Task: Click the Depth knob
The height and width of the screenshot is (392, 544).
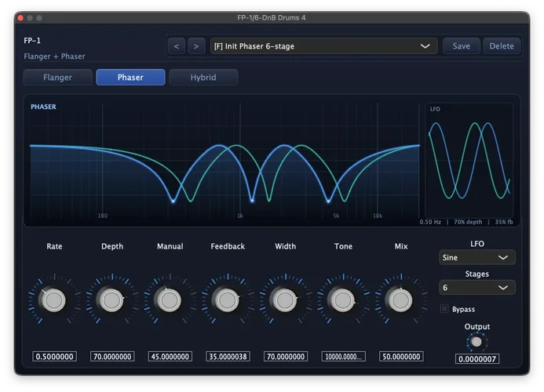Action: [x=111, y=300]
